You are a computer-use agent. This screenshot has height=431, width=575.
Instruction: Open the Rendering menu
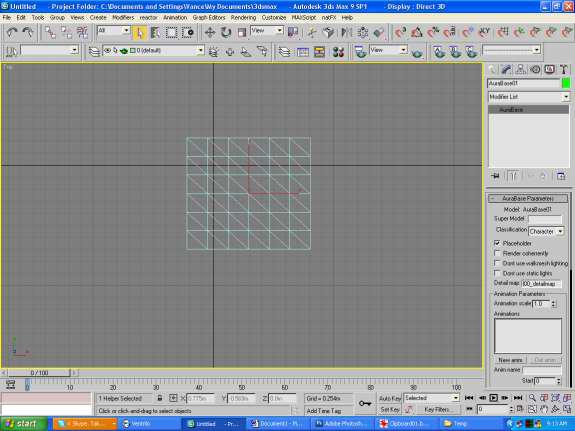(x=243, y=17)
